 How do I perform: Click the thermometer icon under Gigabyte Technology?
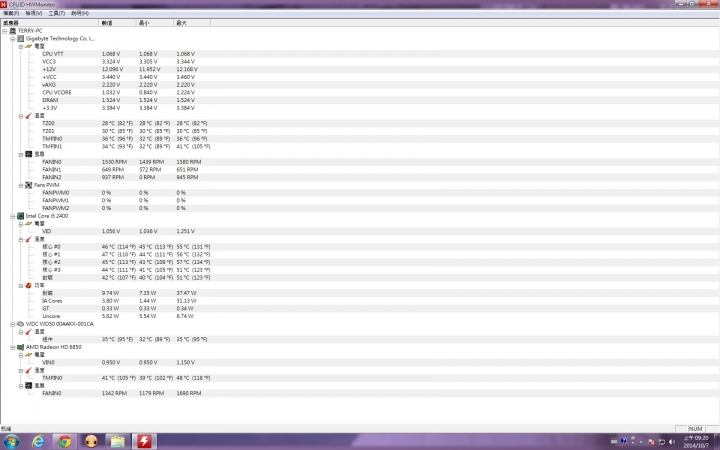[x=28, y=116]
